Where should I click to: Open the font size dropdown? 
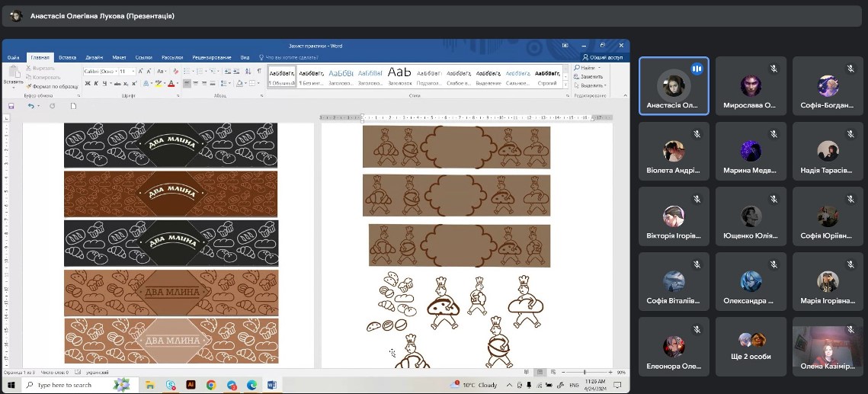coord(133,72)
